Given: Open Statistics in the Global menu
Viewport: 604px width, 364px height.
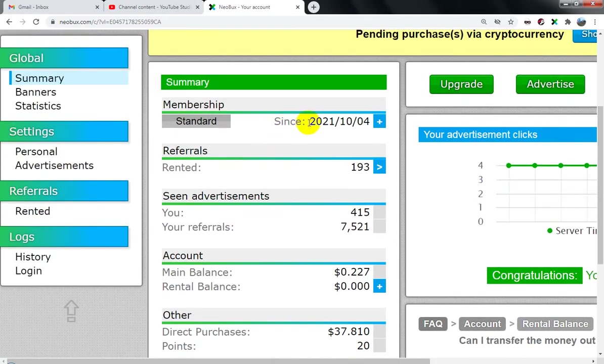Looking at the screenshot, I should click(x=38, y=106).
